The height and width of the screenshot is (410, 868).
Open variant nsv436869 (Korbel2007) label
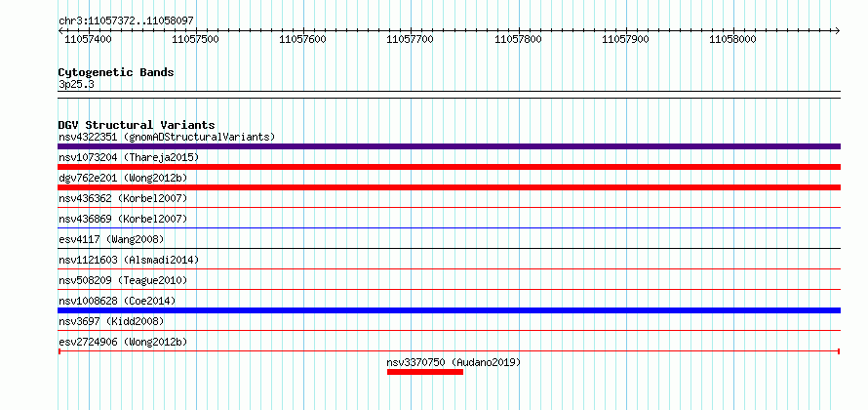124,219
